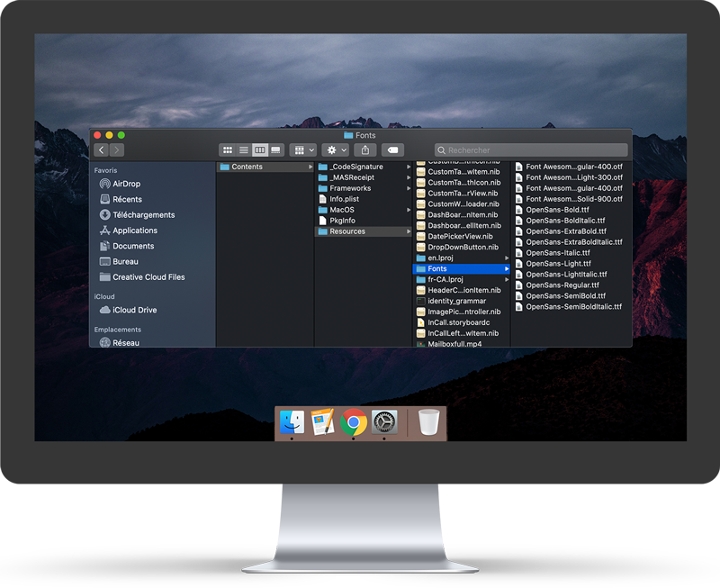720x588 pixels.
Task: Go forward with the Finder forward arrow
Action: [117, 149]
